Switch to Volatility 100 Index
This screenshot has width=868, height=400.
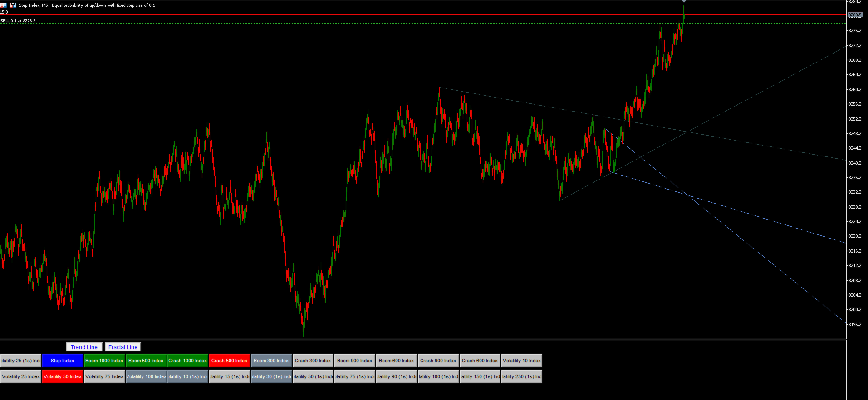click(x=146, y=376)
